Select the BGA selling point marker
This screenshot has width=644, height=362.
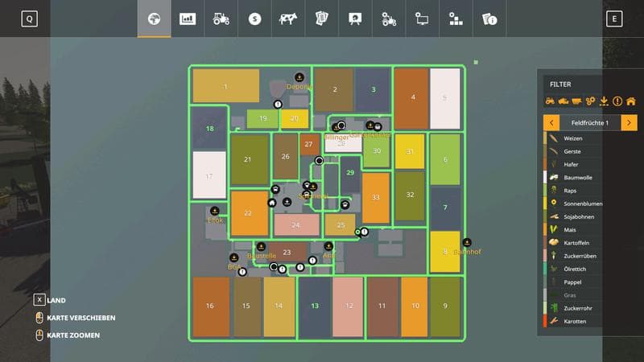233,257
